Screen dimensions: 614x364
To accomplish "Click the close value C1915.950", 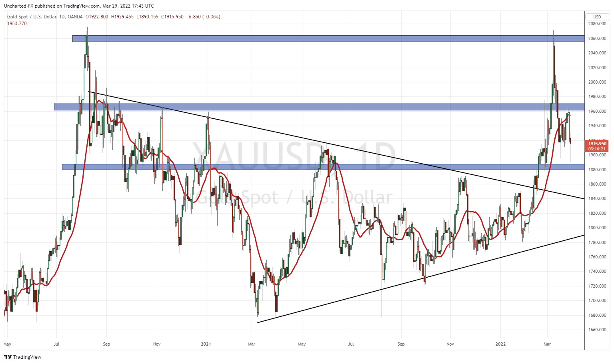I will [x=172, y=17].
